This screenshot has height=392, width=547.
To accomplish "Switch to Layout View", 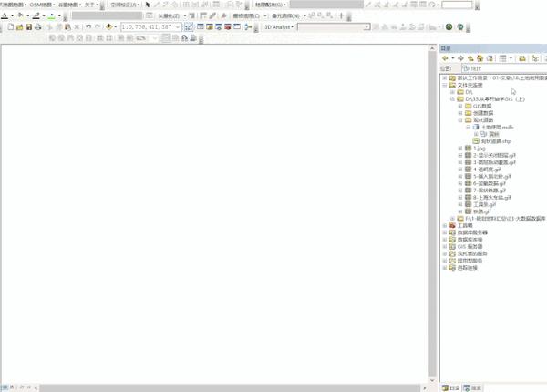I will click(12, 387).
